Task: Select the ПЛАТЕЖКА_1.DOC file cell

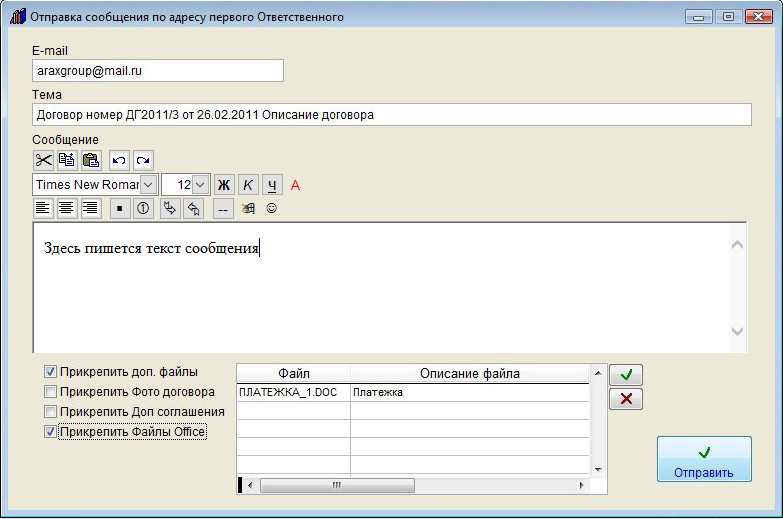Action: (x=293, y=393)
